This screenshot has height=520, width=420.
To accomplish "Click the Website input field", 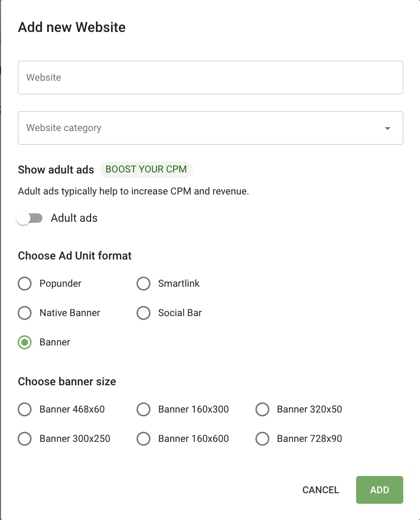I will pos(209,77).
